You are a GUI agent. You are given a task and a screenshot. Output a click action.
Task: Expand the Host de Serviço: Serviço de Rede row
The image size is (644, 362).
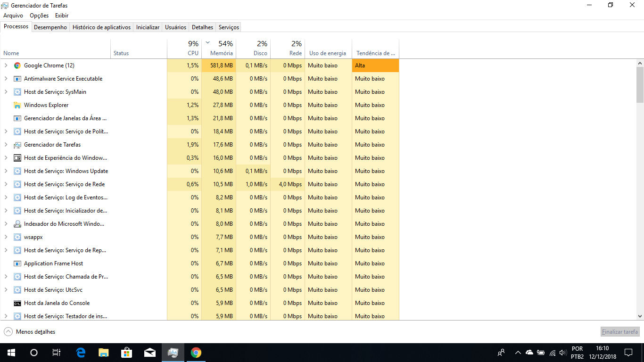pos(6,184)
